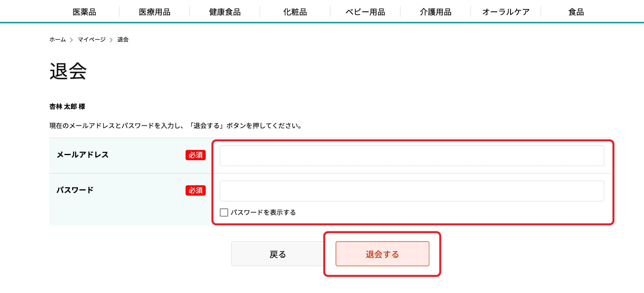Click 退会 in the breadcrumb trail
This screenshot has width=644, height=293.
click(123, 39)
